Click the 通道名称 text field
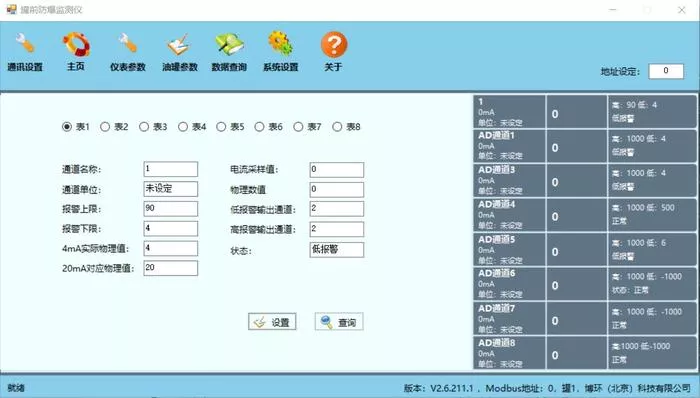The width and height of the screenshot is (700, 398). point(171,169)
